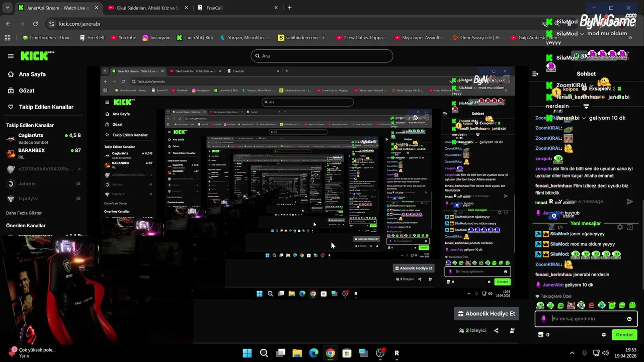The width and height of the screenshot is (644, 362).
Task: Click the Yeni mesajlar divider label
Action: (x=586, y=223)
